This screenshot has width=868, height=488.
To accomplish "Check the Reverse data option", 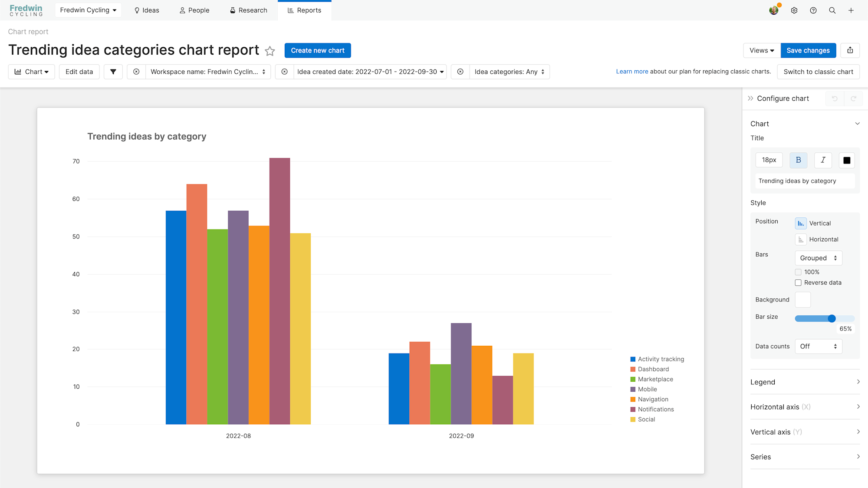I will (x=798, y=282).
